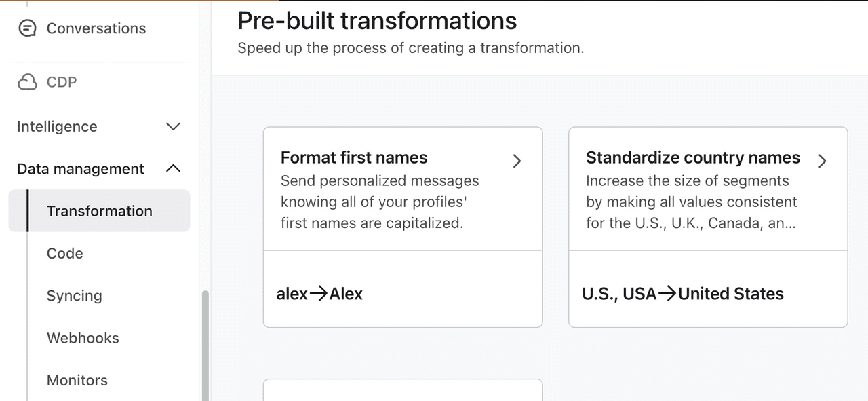The width and height of the screenshot is (868, 401).
Task: Click the Conversations navigation link
Action: click(96, 28)
